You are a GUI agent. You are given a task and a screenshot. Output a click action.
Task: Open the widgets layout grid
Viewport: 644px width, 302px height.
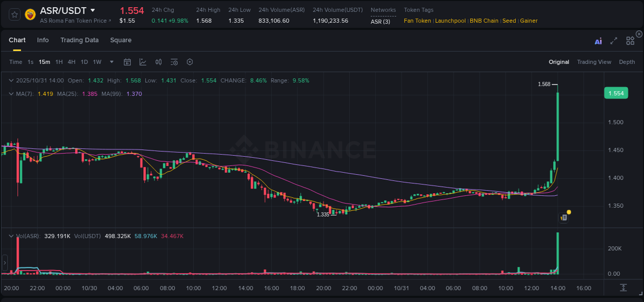[630, 40]
